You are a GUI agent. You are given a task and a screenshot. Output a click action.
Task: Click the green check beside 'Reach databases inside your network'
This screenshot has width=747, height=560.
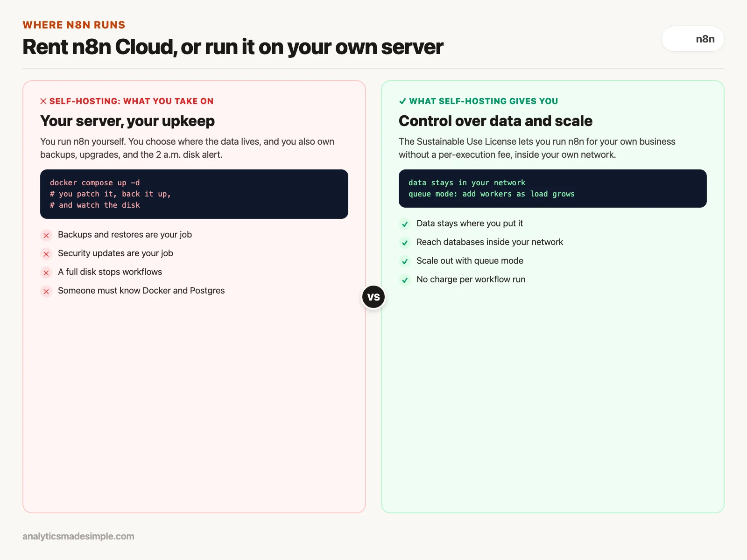click(405, 243)
